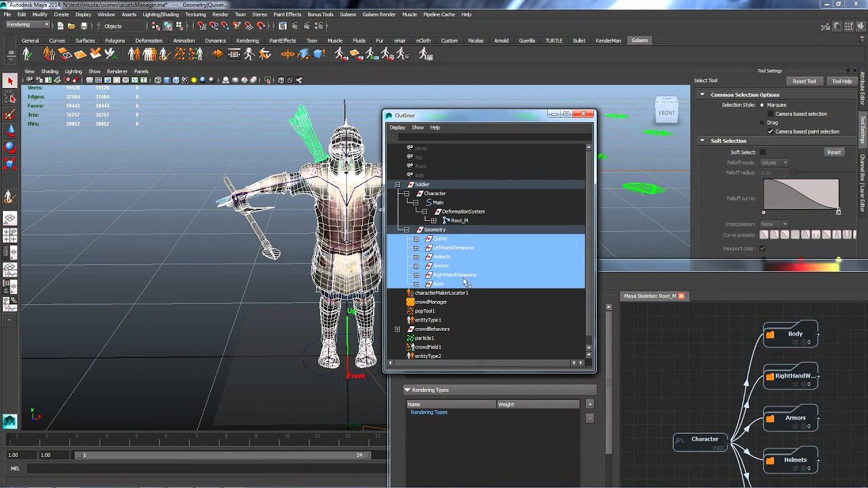Click the joint icon beside Root_M

point(446,220)
